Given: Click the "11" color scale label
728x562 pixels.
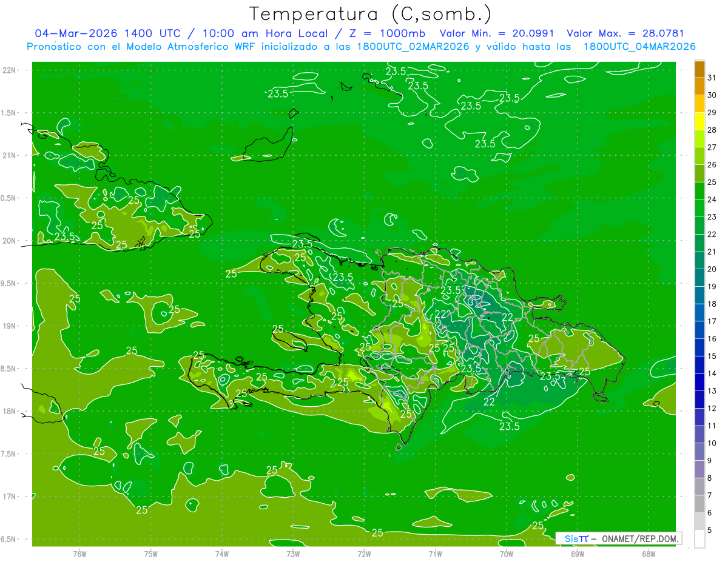Looking at the screenshot, I should pos(712,426).
